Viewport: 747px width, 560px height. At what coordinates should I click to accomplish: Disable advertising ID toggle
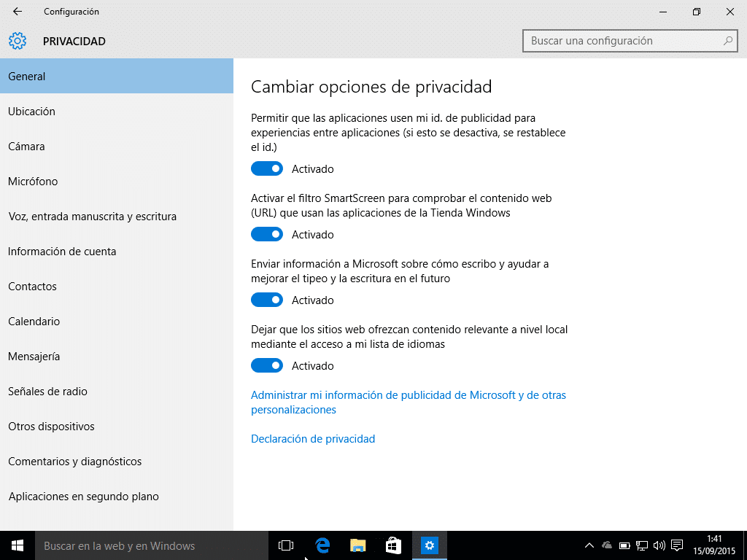[x=267, y=168]
